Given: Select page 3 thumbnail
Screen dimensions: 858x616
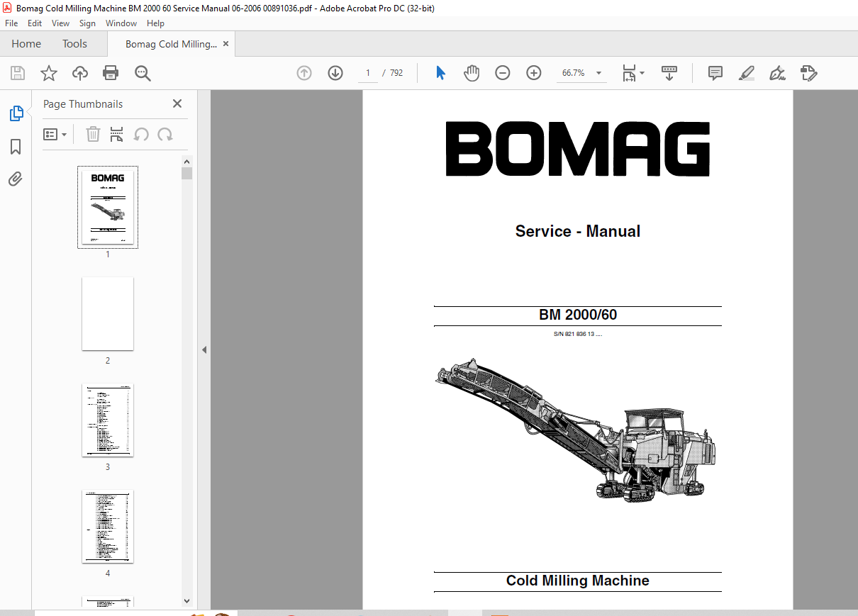Looking at the screenshot, I should click(x=108, y=420).
